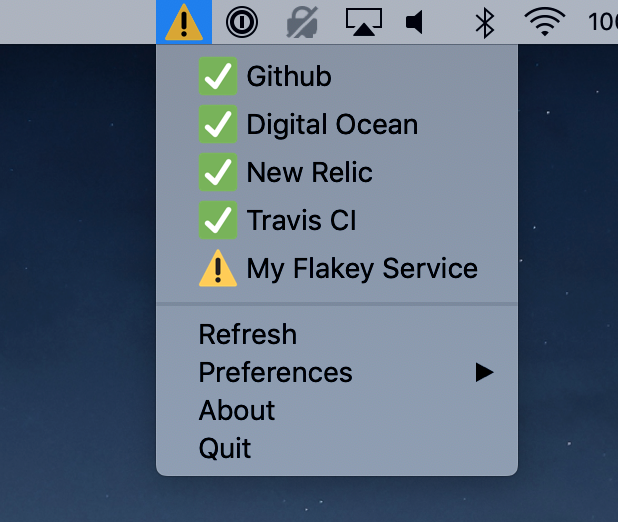Click the yellow warning status icon in menu bar
Viewport: 618px width, 522px height.
click(184, 22)
